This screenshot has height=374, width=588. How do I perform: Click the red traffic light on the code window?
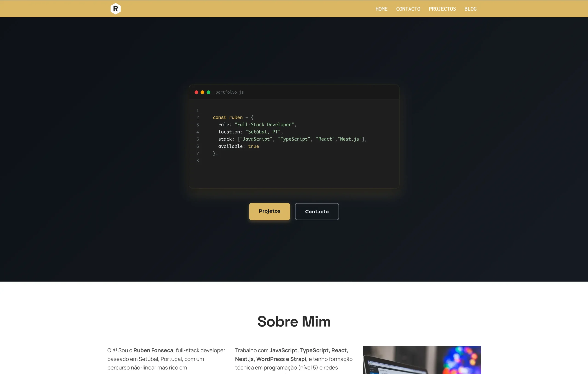point(196,92)
